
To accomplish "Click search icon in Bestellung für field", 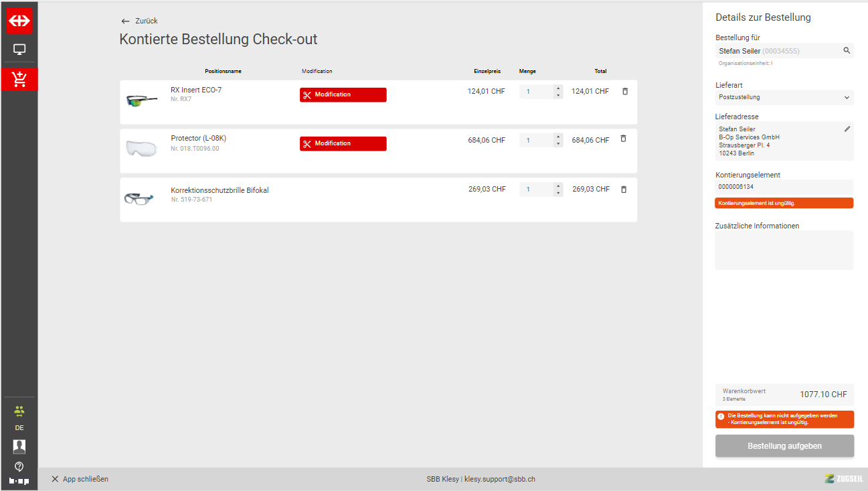I will tap(847, 51).
